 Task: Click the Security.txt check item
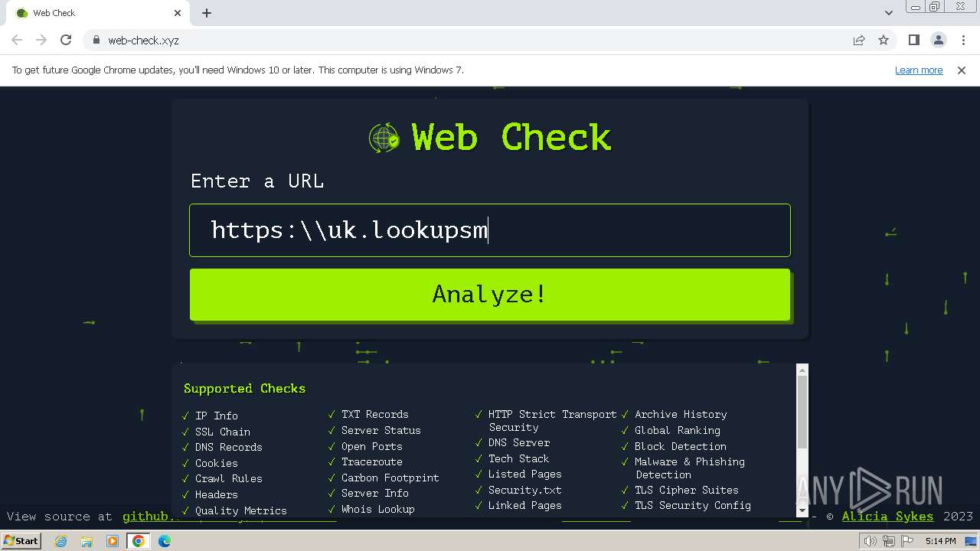[524, 490]
